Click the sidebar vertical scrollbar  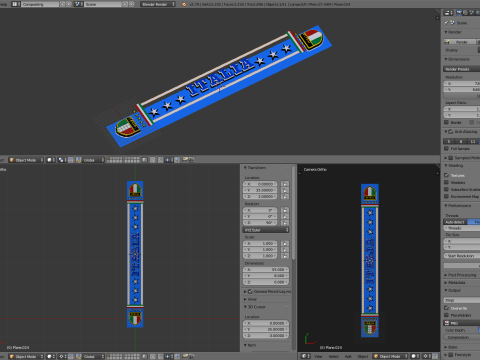click(294, 213)
